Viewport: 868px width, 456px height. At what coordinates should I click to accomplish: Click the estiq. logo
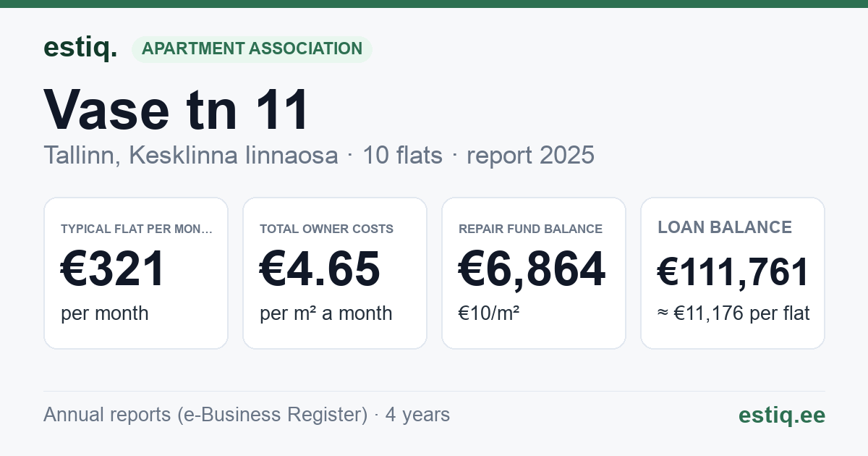click(x=80, y=48)
